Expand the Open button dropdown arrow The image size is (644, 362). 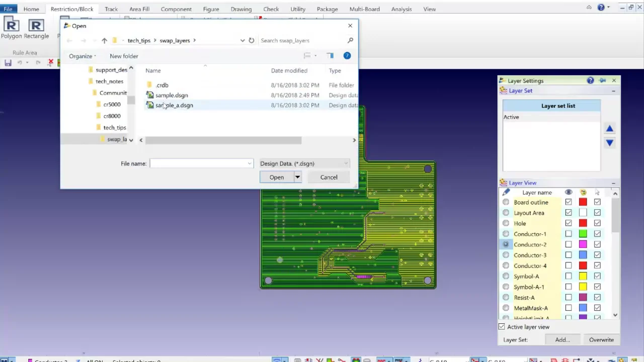pyautogui.click(x=297, y=177)
